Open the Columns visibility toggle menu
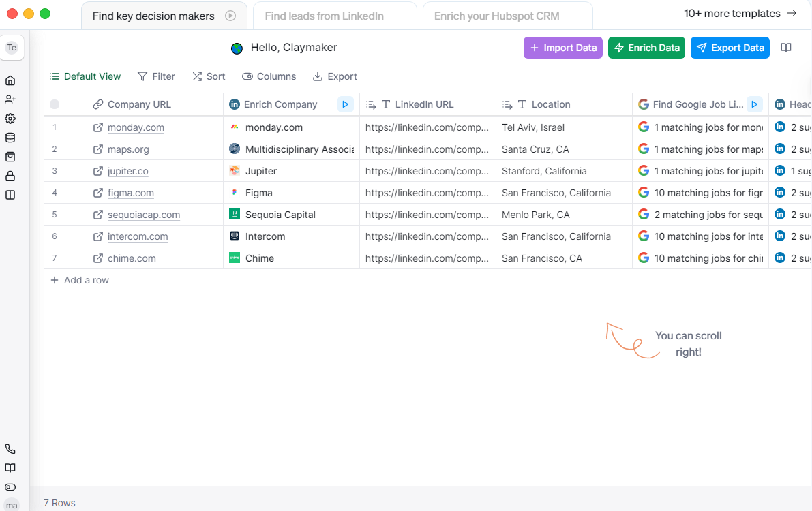This screenshot has height=511, width=812. pyautogui.click(x=269, y=76)
